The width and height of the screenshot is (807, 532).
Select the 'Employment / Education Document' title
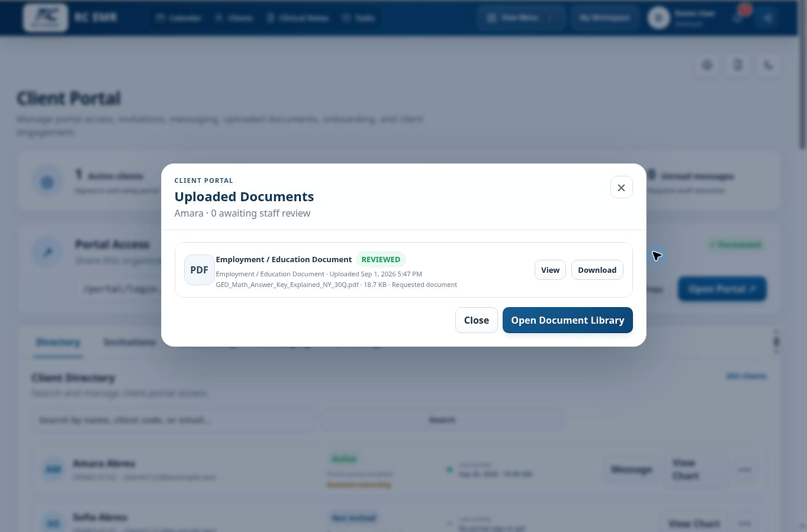click(284, 259)
